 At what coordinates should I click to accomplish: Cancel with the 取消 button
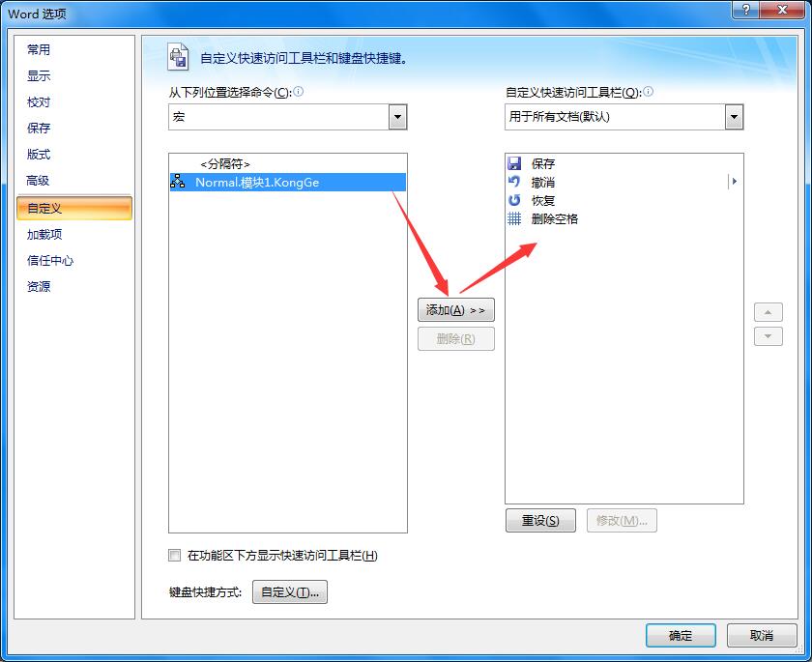[762, 635]
